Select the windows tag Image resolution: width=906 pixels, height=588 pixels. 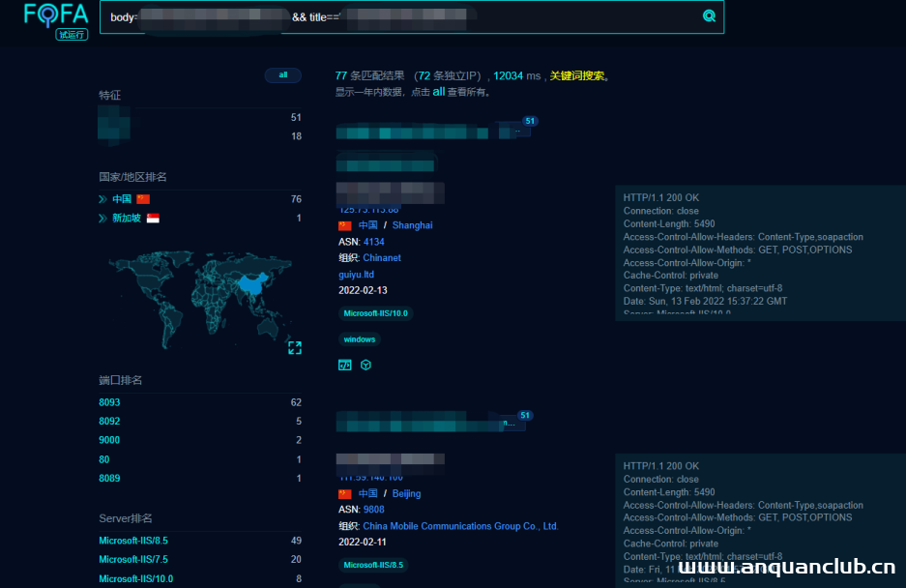[x=360, y=339]
